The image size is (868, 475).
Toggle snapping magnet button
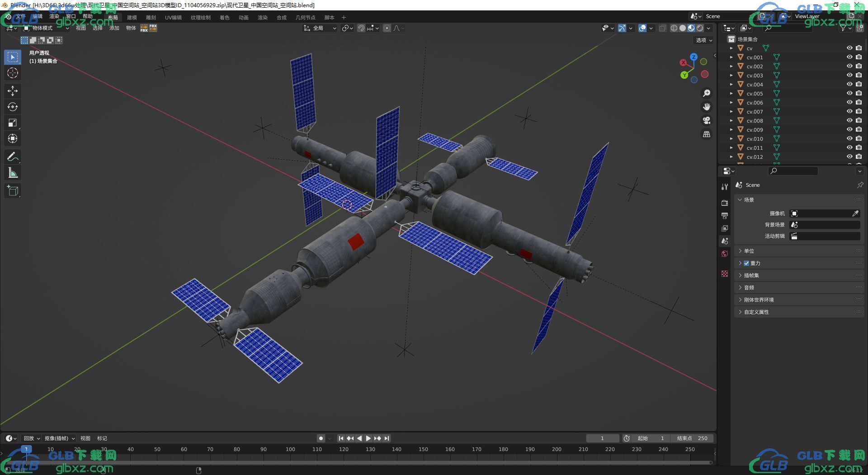[x=361, y=28]
